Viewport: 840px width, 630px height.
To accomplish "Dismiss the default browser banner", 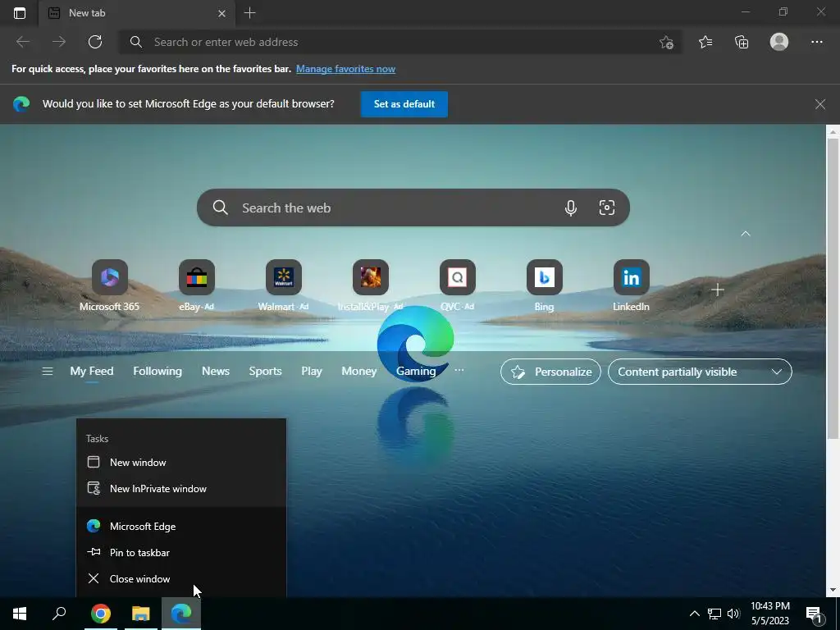I will pos(819,104).
